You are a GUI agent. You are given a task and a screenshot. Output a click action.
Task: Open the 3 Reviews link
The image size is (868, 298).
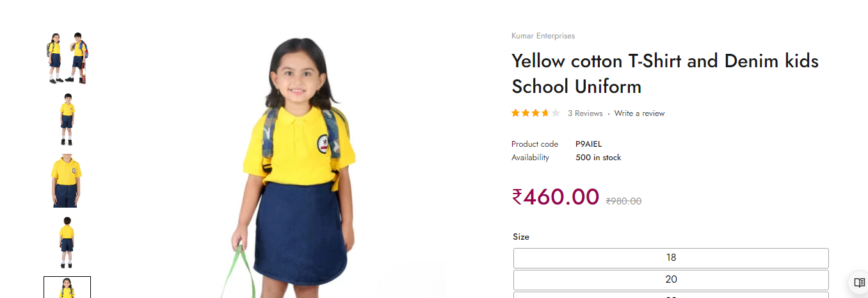(x=585, y=113)
